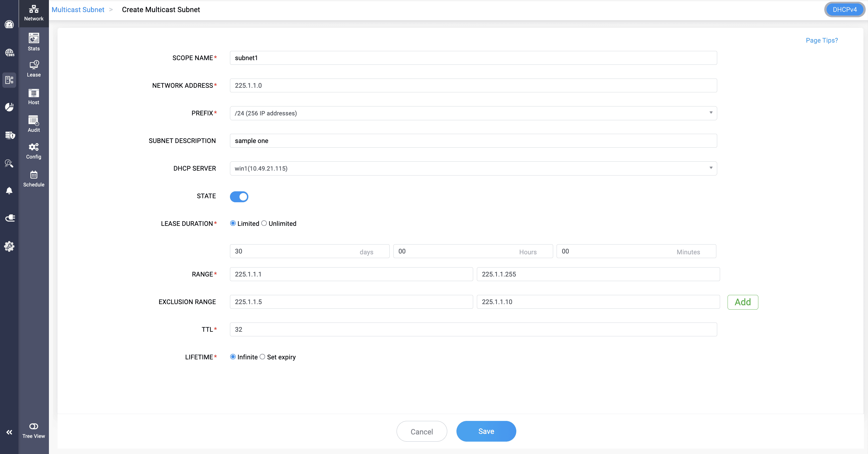The width and height of the screenshot is (868, 454).
Task: Click the Audit icon in the sidebar
Action: [x=34, y=124]
